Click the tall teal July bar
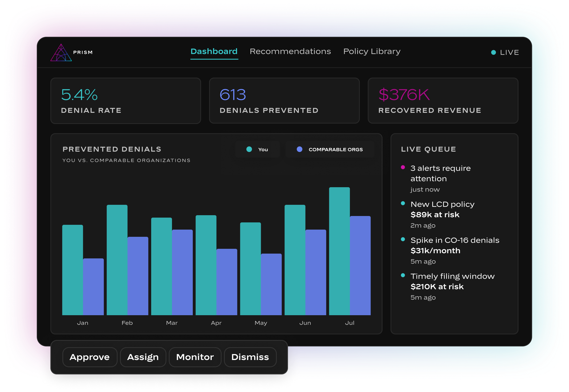The height and width of the screenshot is (392, 569). click(x=339, y=251)
